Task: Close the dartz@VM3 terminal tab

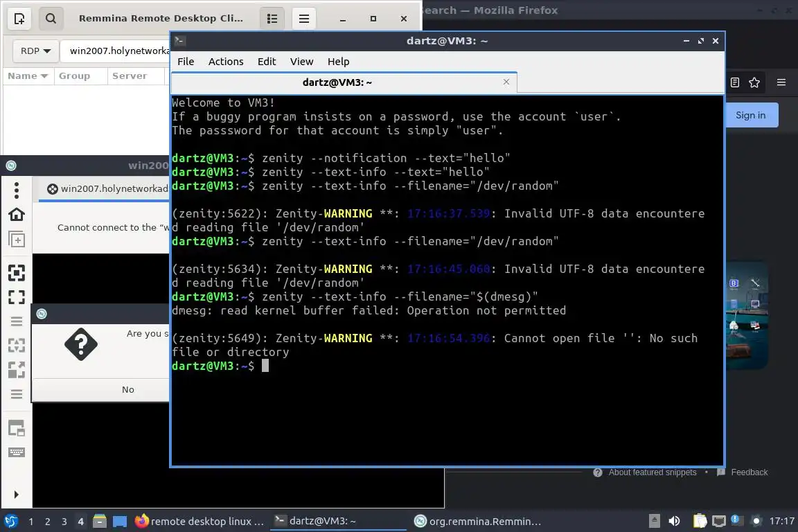Action: (x=506, y=82)
